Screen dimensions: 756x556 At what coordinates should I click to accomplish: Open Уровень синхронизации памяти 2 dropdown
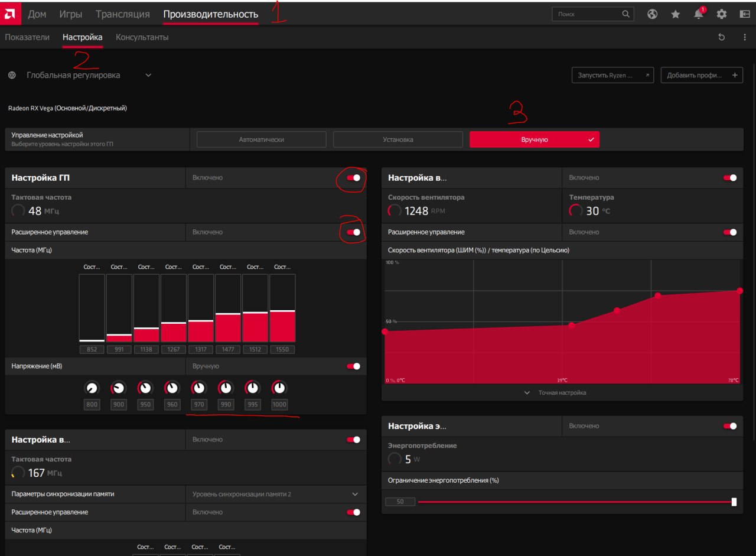point(276,494)
